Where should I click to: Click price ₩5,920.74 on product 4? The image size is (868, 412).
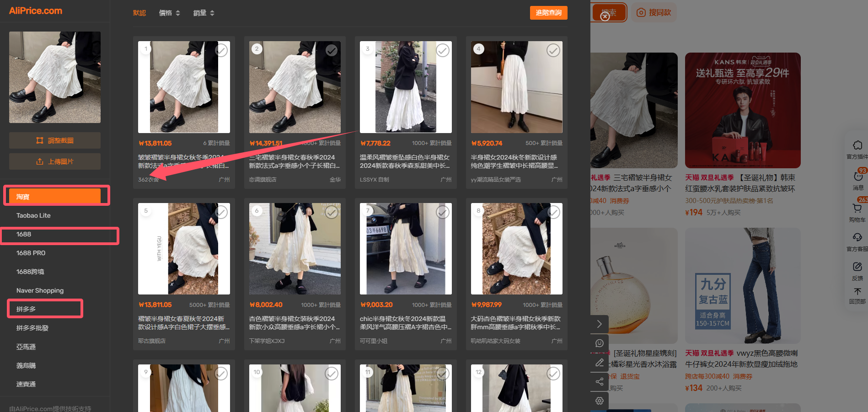tap(487, 143)
